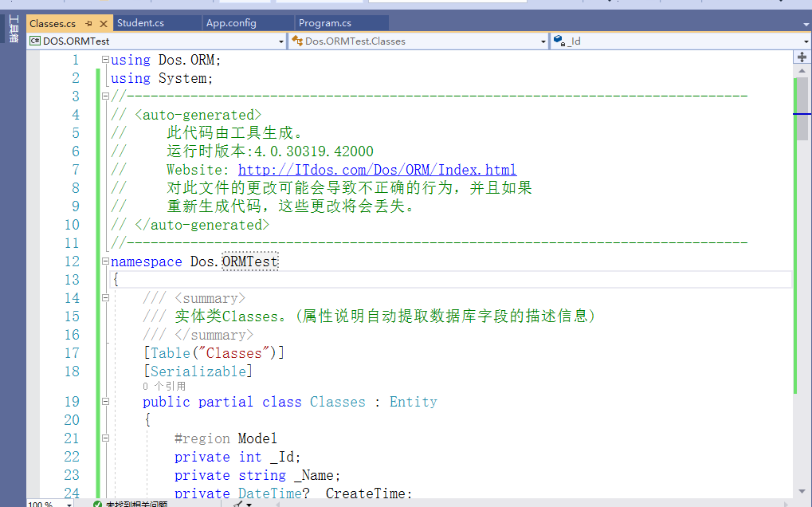Collapse the auto-generated comment region at line 3

tap(104, 96)
